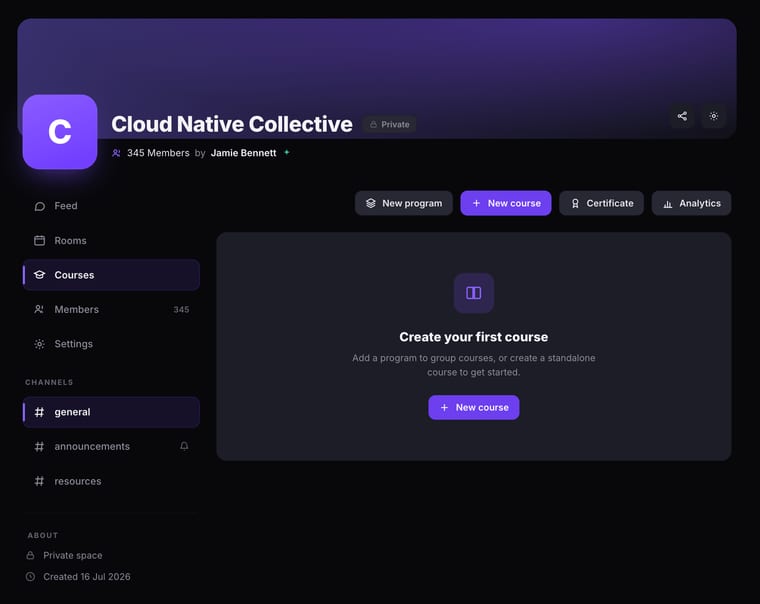Image resolution: width=760 pixels, height=604 pixels.
Task: Click the clock icon beside Created date
Action: click(30, 577)
